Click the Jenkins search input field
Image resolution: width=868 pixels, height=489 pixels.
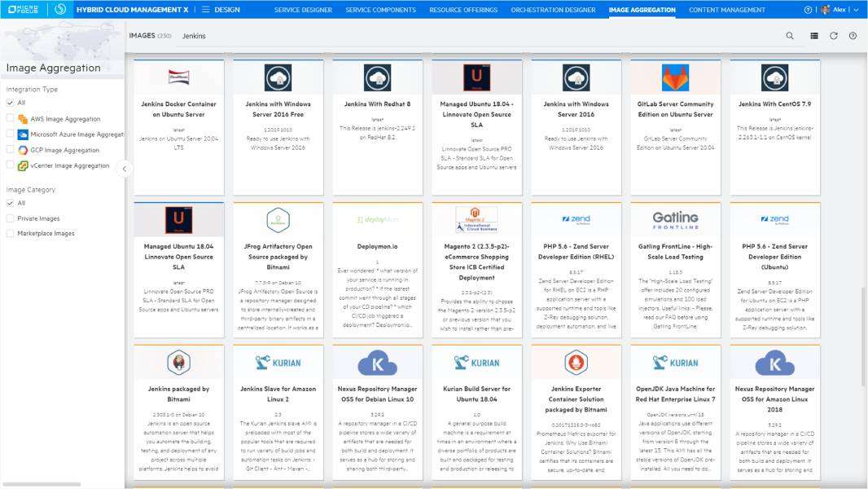tap(195, 36)
